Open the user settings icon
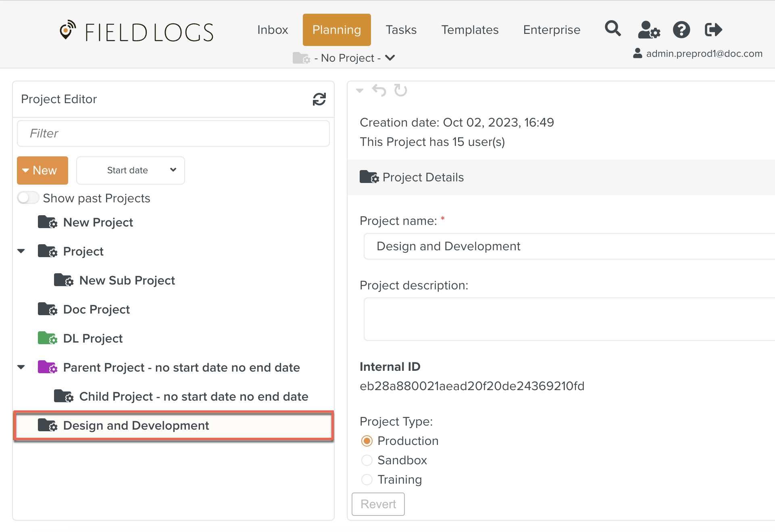This screenshot has height=532, width=775. tap(648, 30)
